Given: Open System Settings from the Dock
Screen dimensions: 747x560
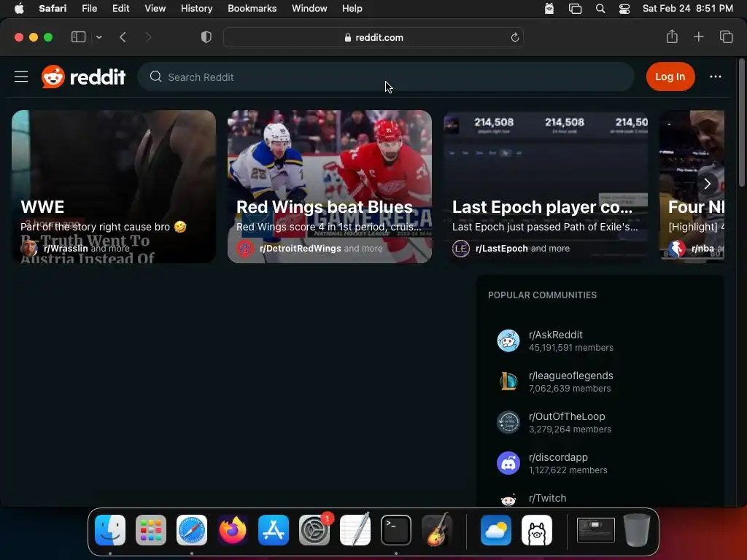Looking at the screenshot, I should (x=314, y=530).
